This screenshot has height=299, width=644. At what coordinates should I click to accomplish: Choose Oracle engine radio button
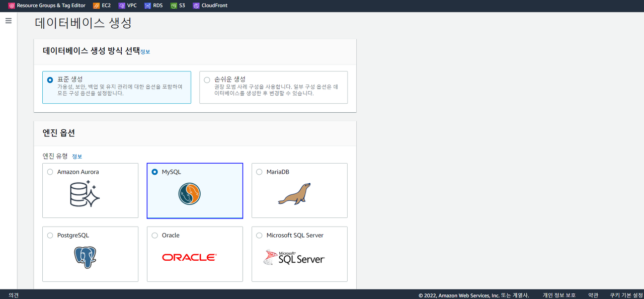pyautogui.click(x=154, y=235)
